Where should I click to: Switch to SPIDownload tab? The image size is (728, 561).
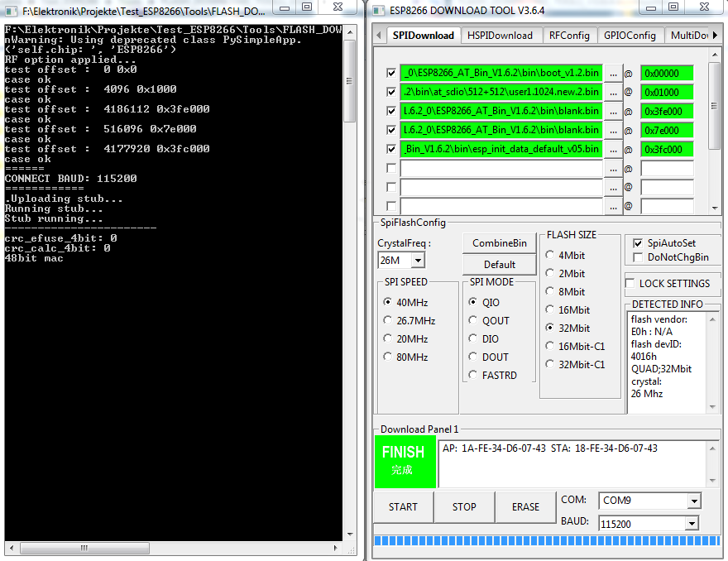423,36
